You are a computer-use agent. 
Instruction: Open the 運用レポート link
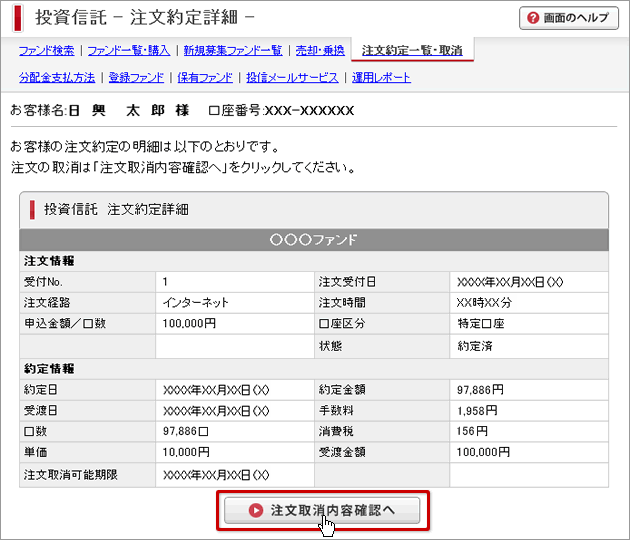381,77
